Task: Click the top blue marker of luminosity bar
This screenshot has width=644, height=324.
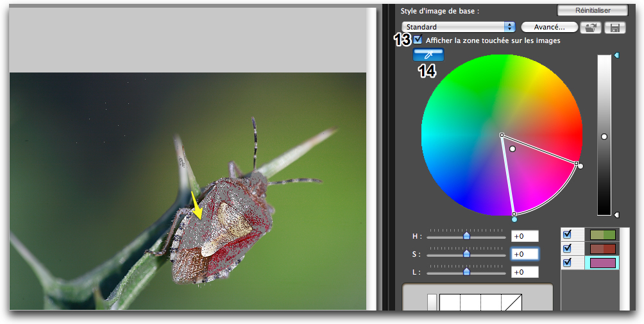Action: pyautogui.click(x=616, y=55)
